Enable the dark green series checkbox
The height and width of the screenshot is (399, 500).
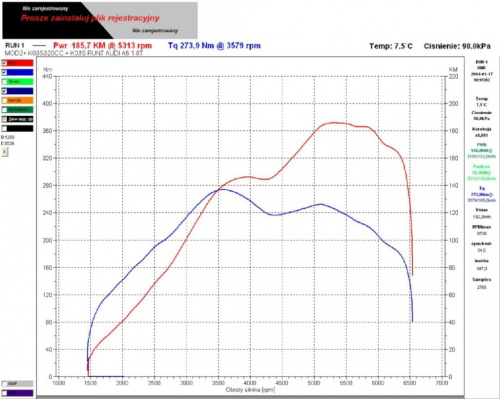pyautogui.click(x=4, y=110)
